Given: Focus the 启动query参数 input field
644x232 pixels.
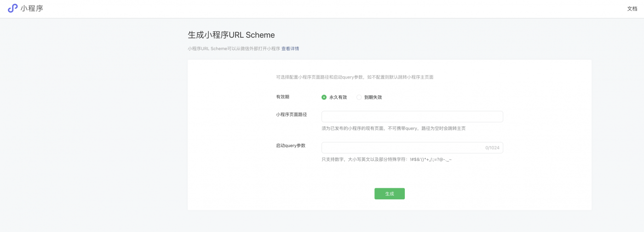Looking at the screenshot, I should click(400, 148).
